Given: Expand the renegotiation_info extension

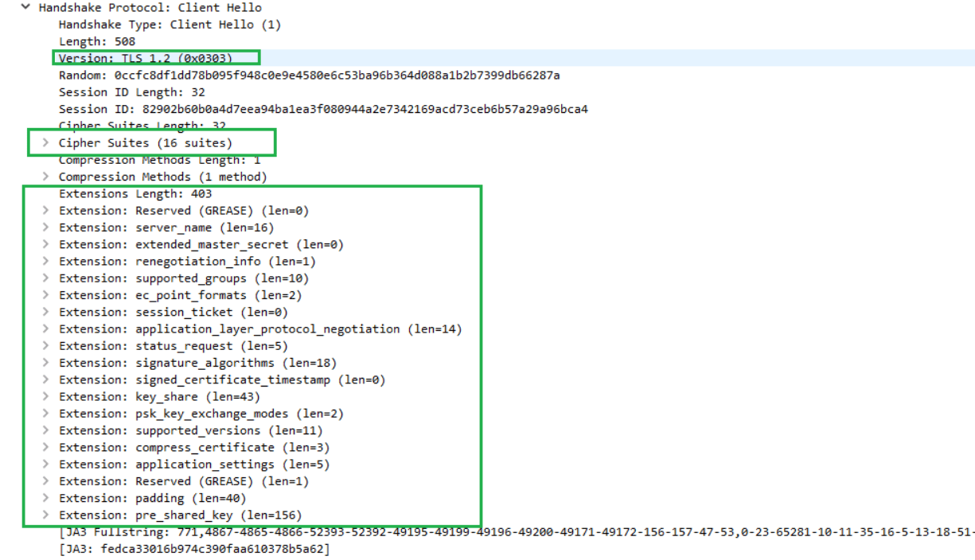Looking at the screenshot, I should [x=45, y=261].
